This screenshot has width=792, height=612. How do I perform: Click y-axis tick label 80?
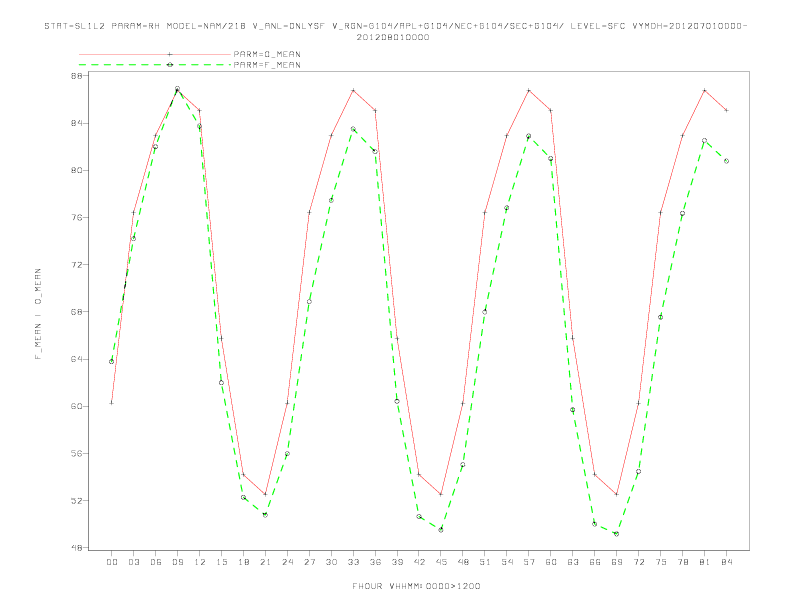click(x=77, y=170)
